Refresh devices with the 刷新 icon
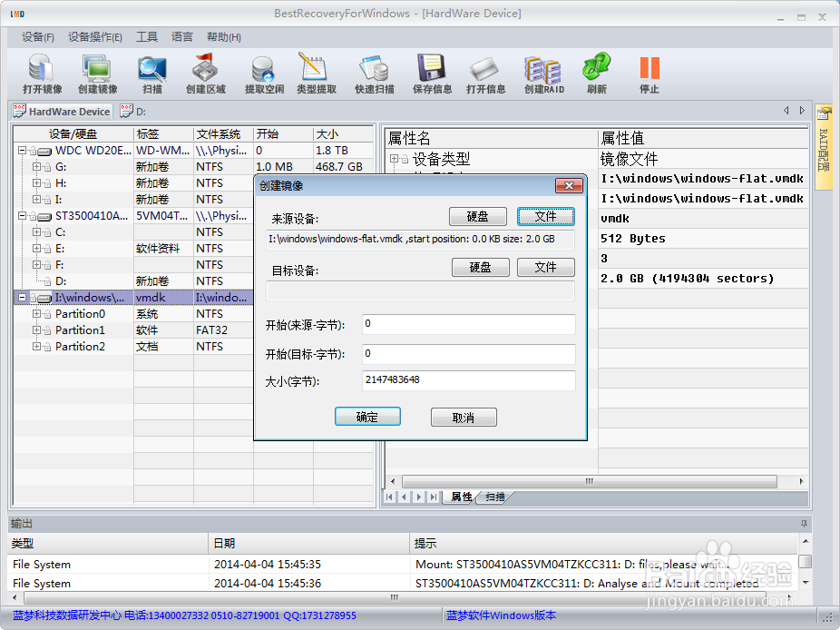 coord(596,74)
